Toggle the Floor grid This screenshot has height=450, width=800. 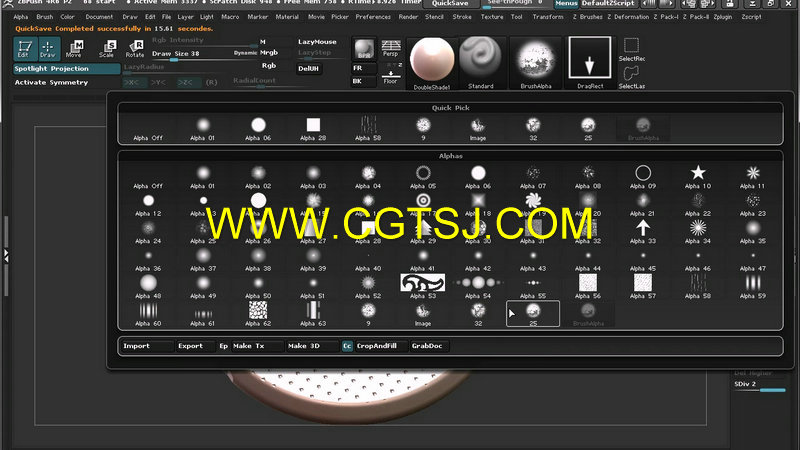click(x=391, y=77)
